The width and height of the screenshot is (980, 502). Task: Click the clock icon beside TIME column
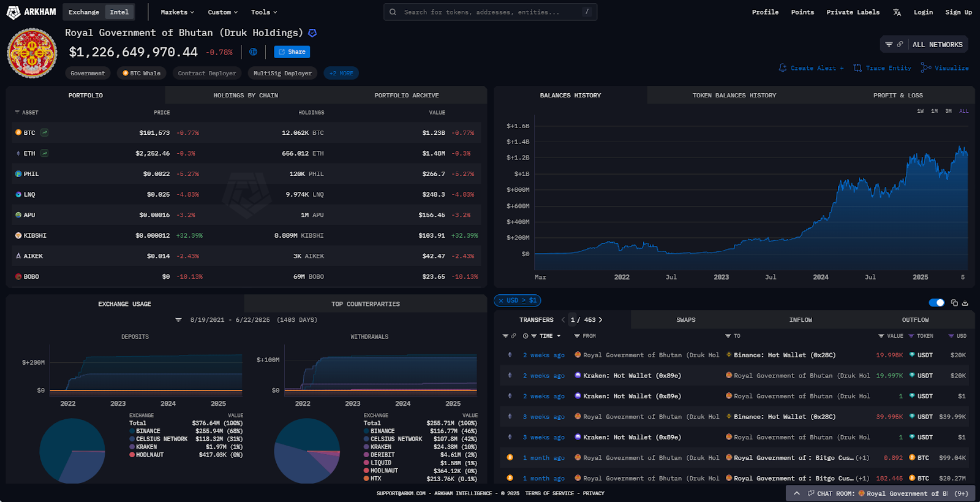point(526,336)
